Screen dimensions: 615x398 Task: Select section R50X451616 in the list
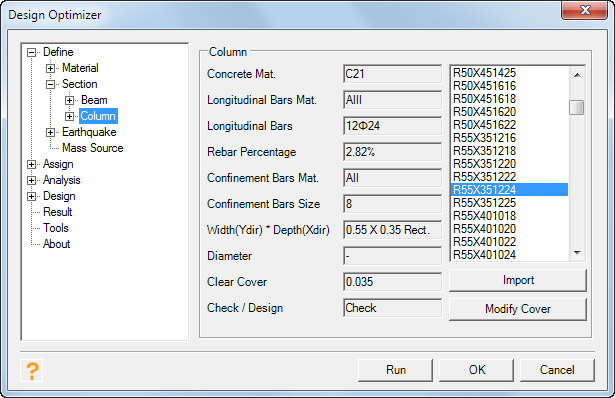point(509,86)
